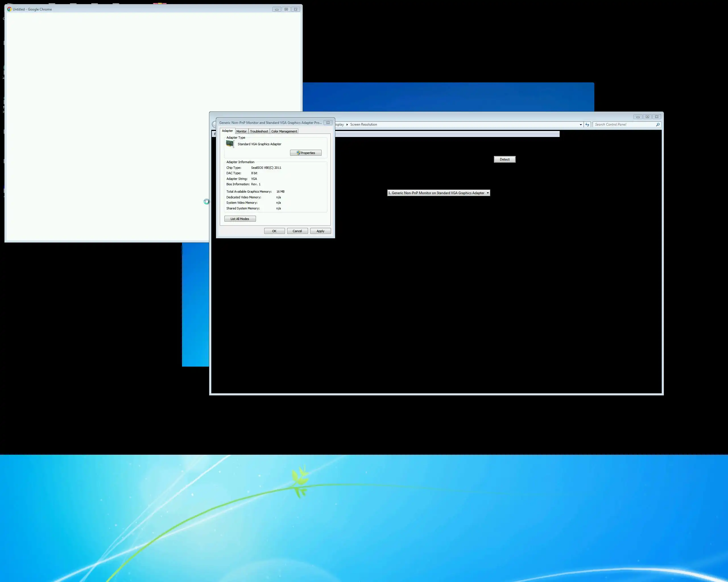Click Apply in the adapter dialog
The height and width of the screenshot is (582, 728).
320,231
